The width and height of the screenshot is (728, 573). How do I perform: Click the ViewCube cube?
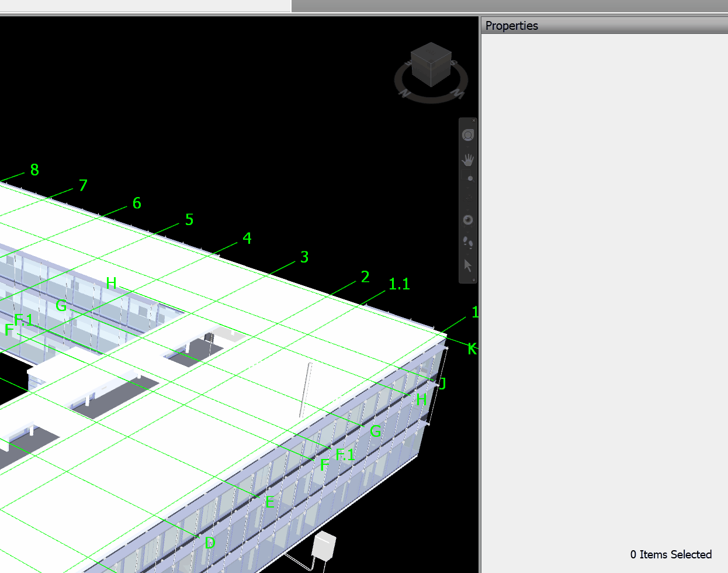pos(431,64)
